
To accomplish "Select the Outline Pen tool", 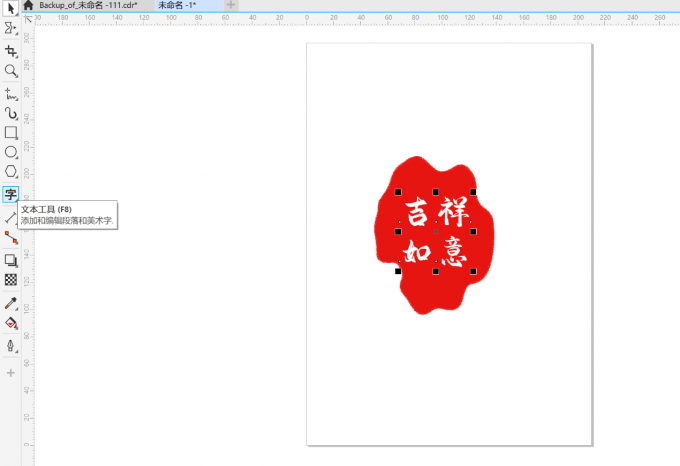I will (x=10, y=345).
